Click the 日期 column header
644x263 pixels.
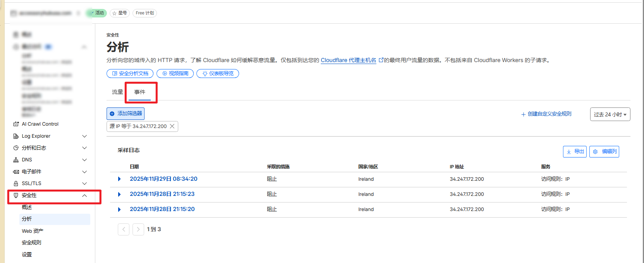tap(134, 167)
